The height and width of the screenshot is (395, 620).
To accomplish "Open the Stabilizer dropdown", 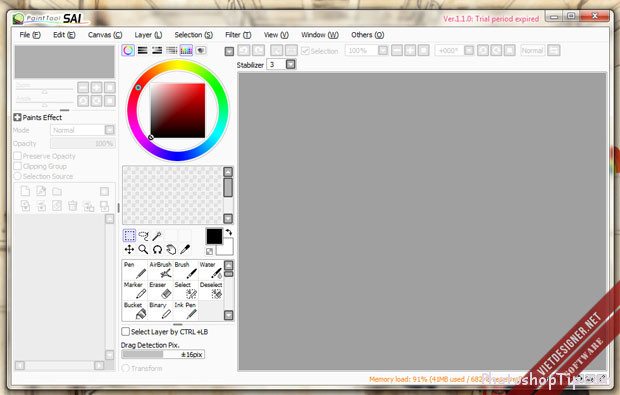I will 291,64.
